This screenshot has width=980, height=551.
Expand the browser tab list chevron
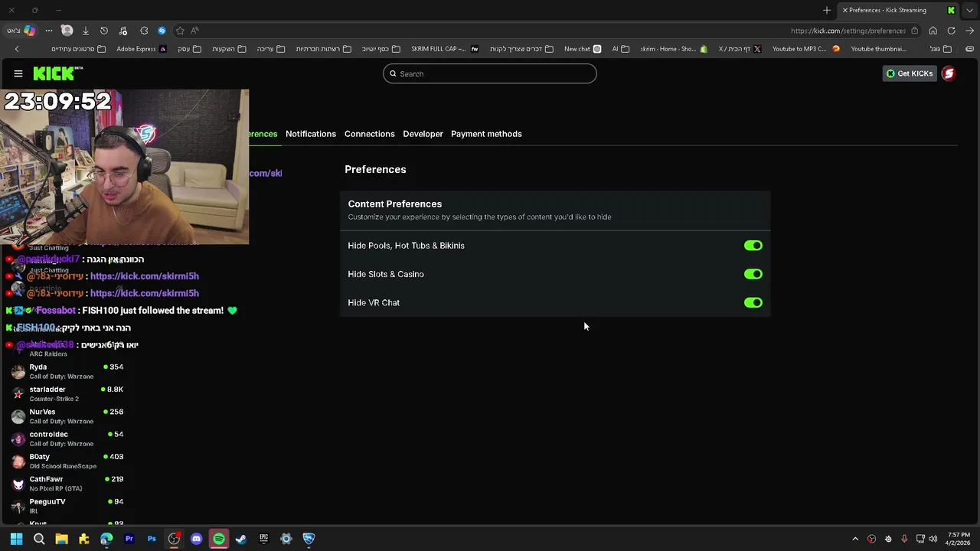point(969,10)
